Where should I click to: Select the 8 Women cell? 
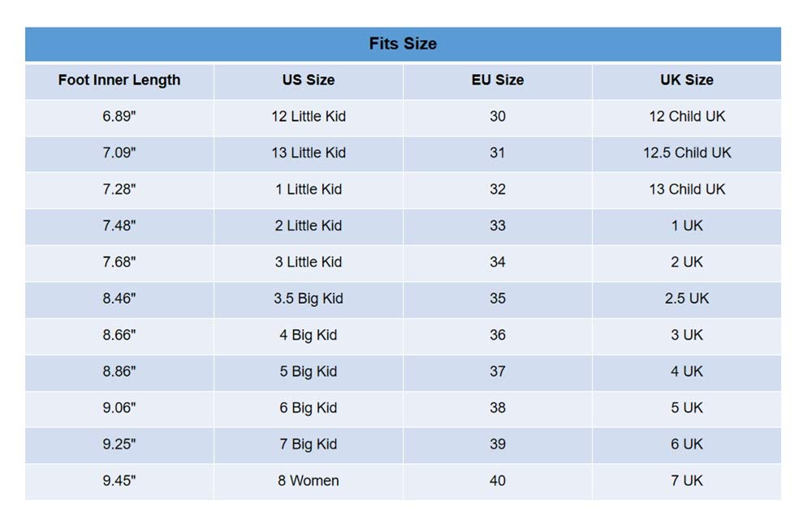click(x=309, y=481)
